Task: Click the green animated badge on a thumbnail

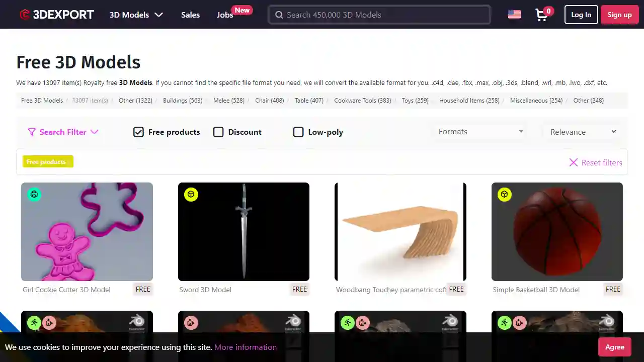Action: point(34,322)
